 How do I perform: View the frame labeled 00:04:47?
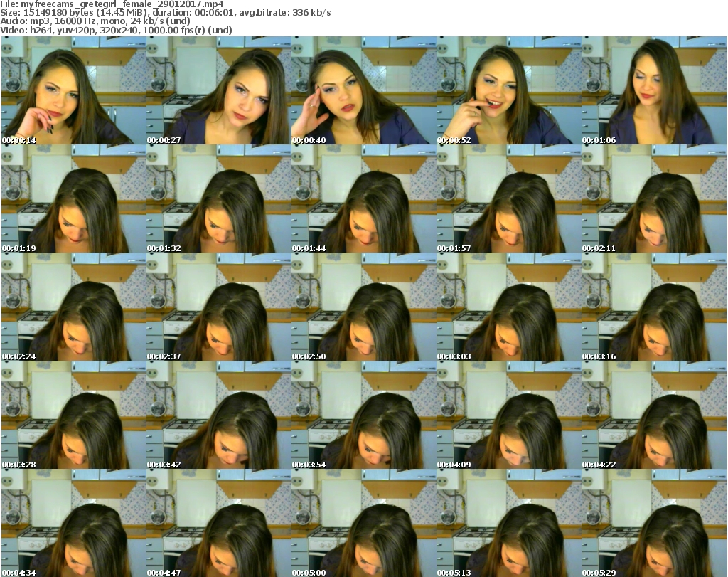tap(219, 523)
